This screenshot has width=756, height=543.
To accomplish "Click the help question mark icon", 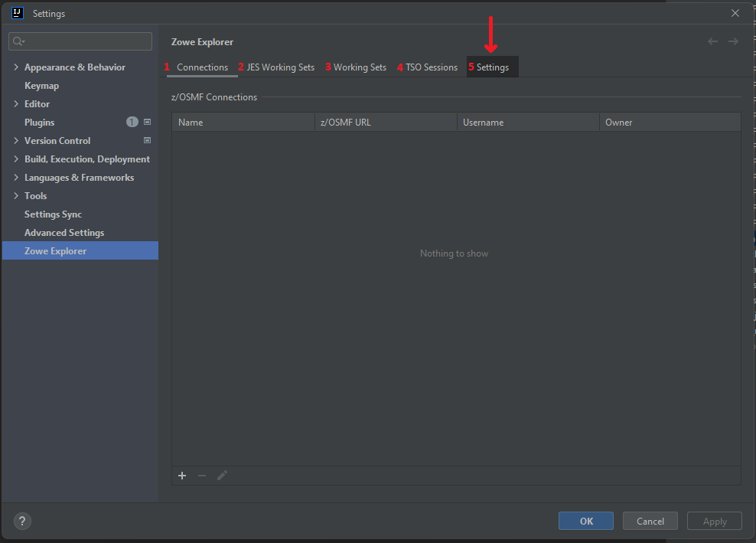I will (x=22, y=521).
